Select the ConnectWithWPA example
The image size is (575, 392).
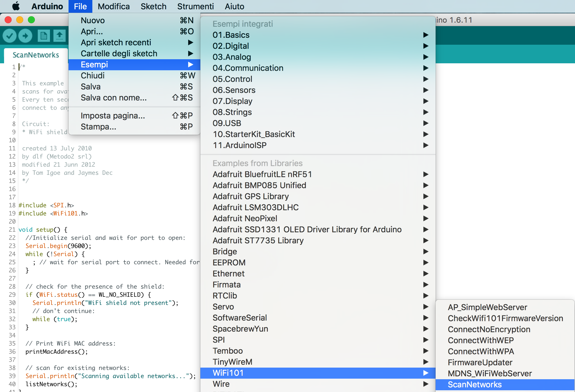[x=481, y=351]
